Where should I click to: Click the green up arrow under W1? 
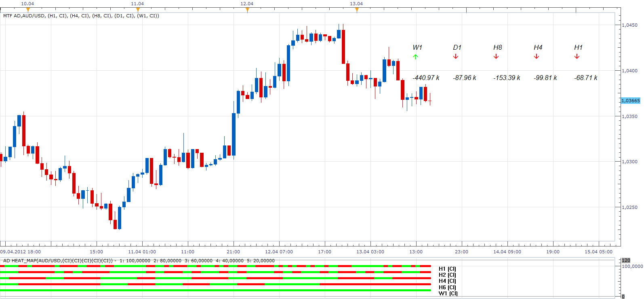tap(415, 57)
